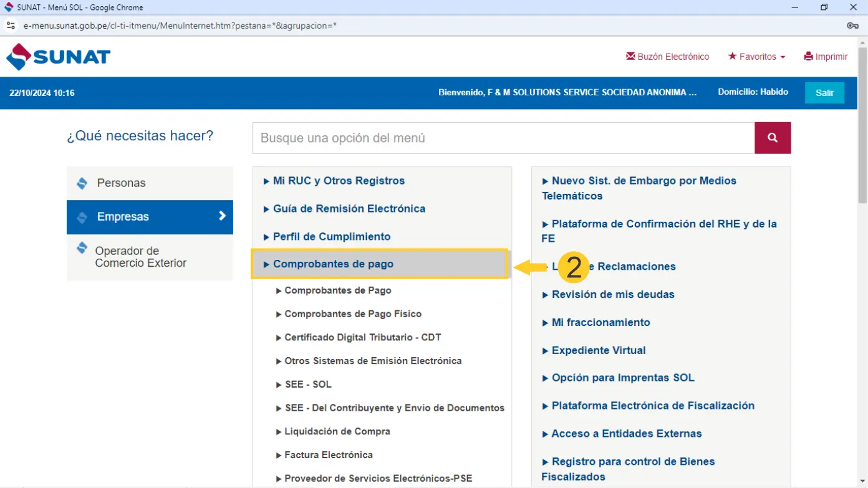Image resolution: width=868 pixels, height=488 pixels.
Task: Select the Empresas tab
Action: click(x=150, y=217)
